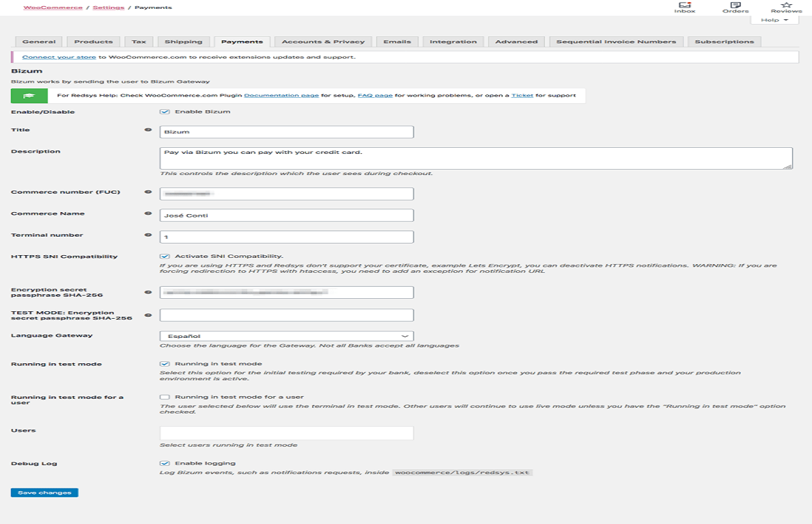Image resolution: width=812 pixels, height=524 pixels.
Task: Open the Language Gateway dropdown
Action: 286,336
